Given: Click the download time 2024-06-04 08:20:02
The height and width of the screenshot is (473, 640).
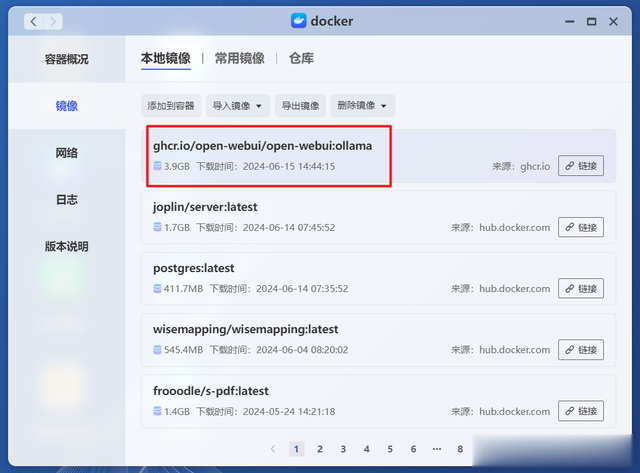Looking at the screenshot, I should point(302,350).
